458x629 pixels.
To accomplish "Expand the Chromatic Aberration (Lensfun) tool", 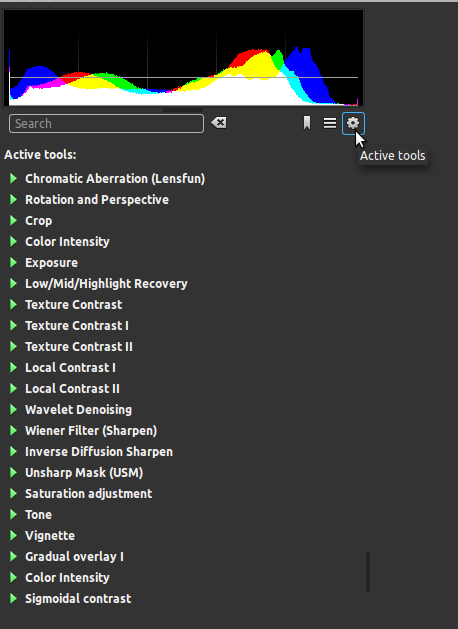I will point(13,179).
